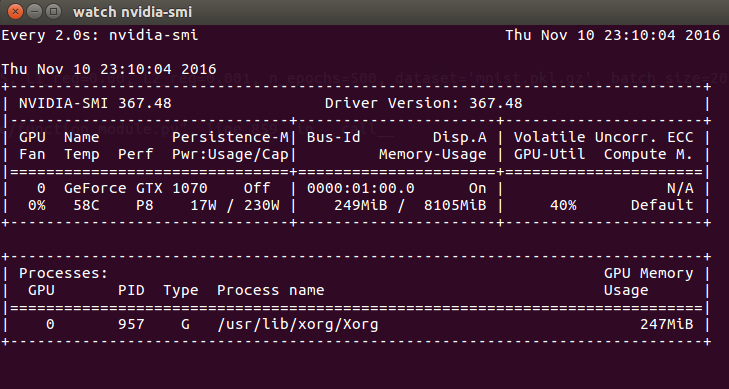The image size is (729, 389).
Task: Click the minimize window button
Action: coord(35,12)
